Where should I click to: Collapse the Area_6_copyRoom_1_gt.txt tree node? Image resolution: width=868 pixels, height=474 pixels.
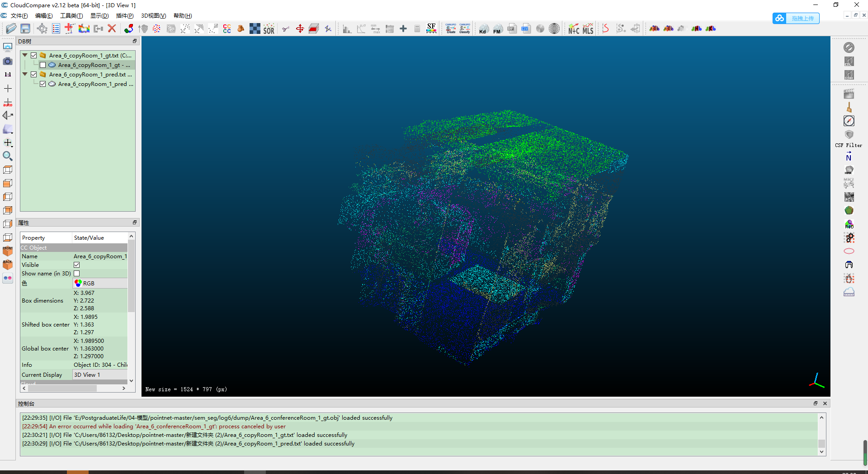(25, 55)
